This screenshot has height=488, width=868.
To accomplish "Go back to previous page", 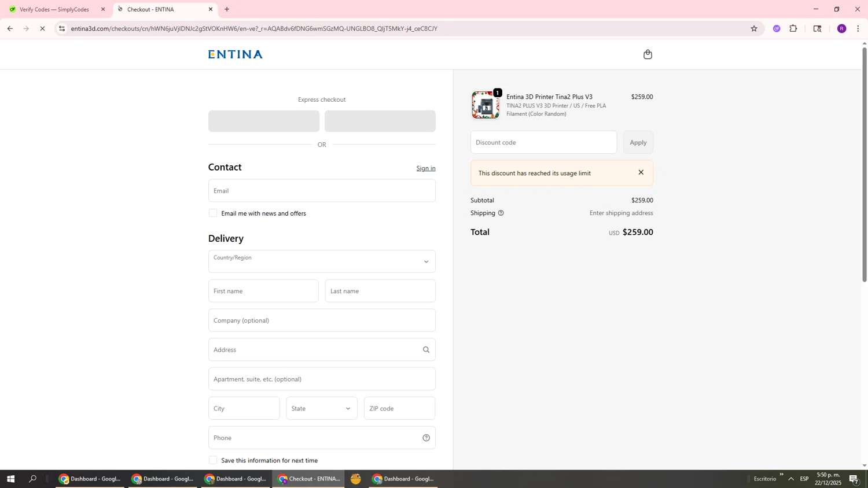I will coord(10,28).
